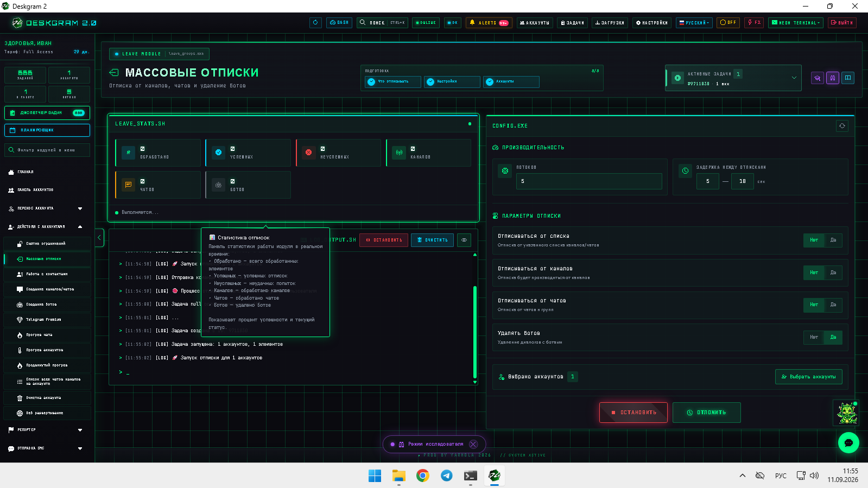Viewport: 868px width, 488px height.
Task: Open Telegram from the Windows taskbar
Action: coord(447,476)
